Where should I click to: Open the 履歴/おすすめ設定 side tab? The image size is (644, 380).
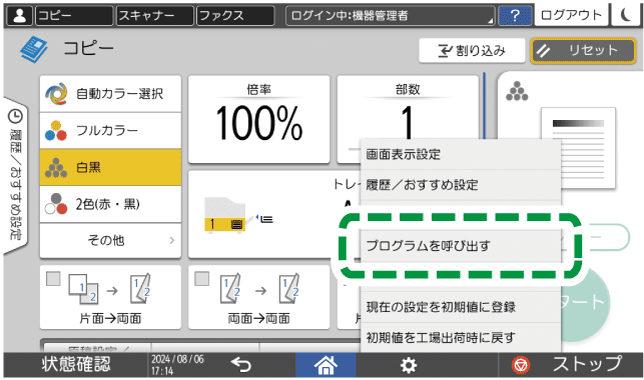pos(15,176)
